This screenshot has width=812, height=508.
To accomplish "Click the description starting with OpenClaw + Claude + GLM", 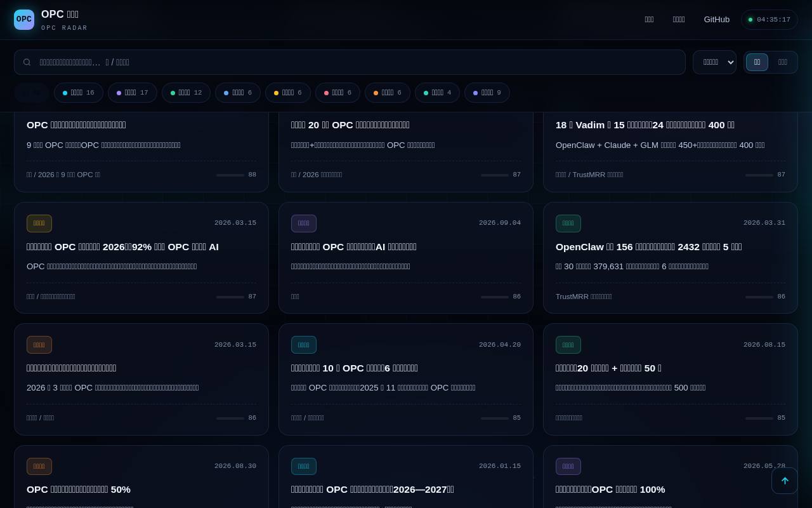I will 660,145.
